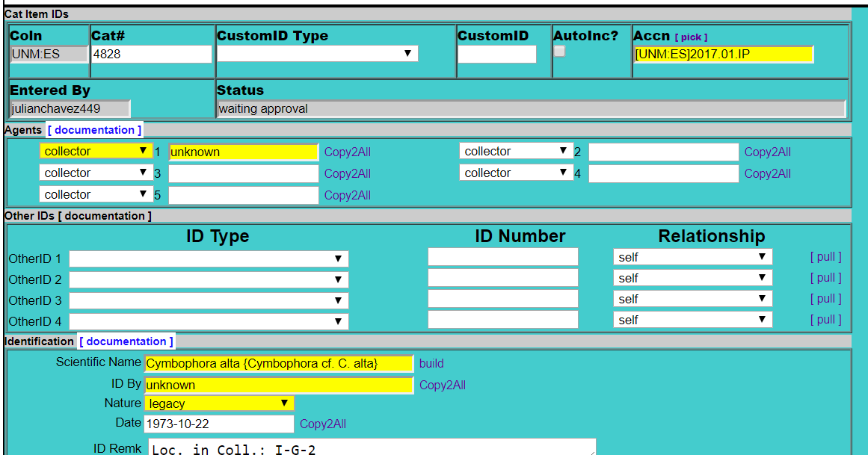Image resolution: width=868 pixels, height=455 pixels.
Task: Click agent 1 name field showing unknown
Action: (244, 152)
